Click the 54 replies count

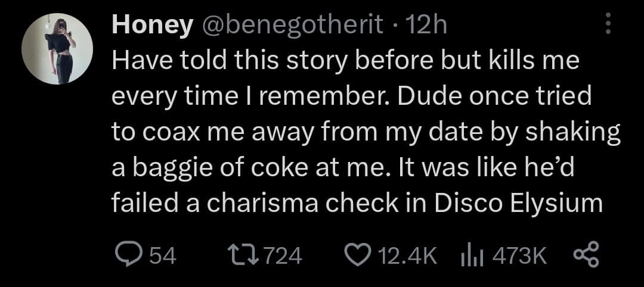pyautogui.click(x=162, y=256)
